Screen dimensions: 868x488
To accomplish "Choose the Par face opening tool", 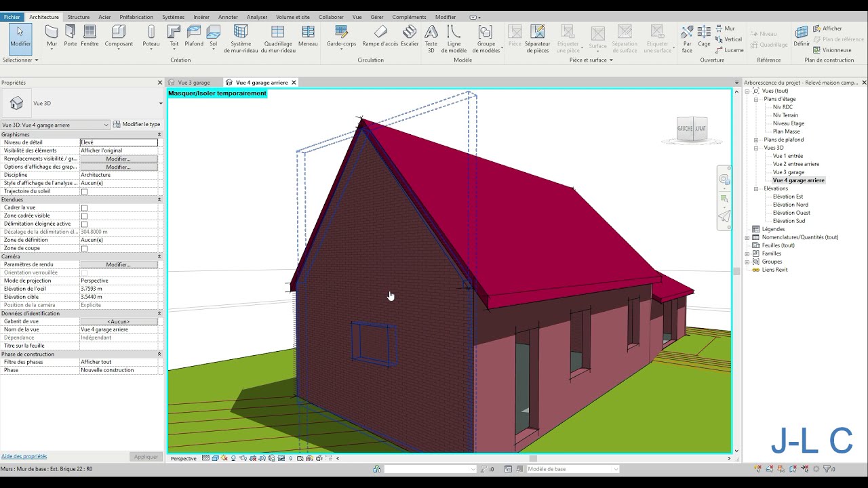I will [687, 39].
